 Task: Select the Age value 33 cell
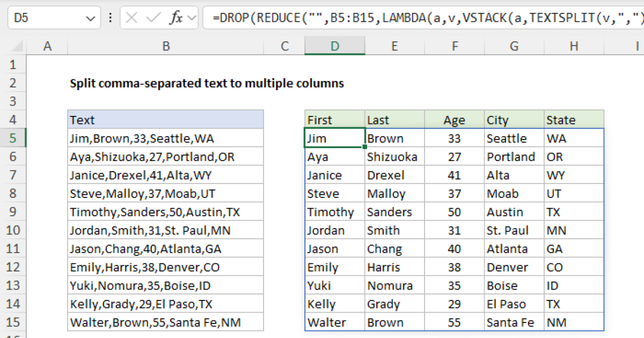coord(455,138)
